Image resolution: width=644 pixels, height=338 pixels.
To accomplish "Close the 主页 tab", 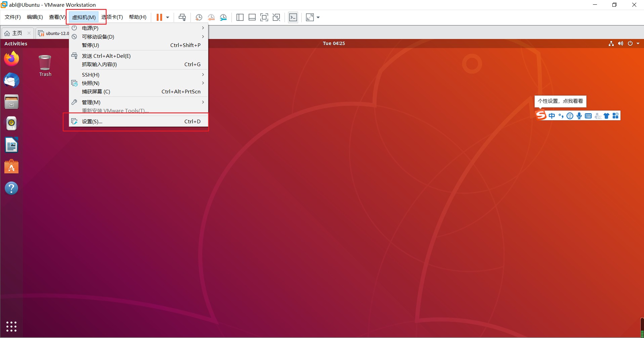I will (29, 33).
